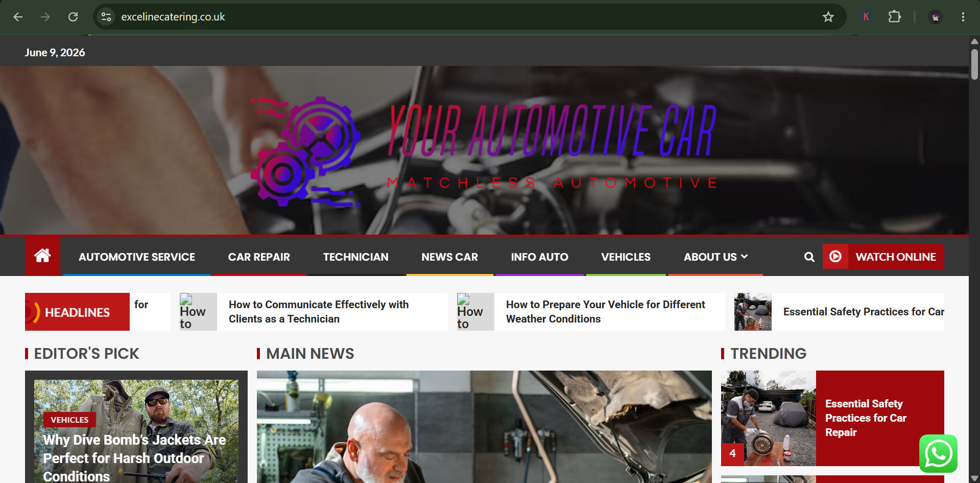The image size is (980, 483).
Task: Open headline about preparing vehicle for weather
Action: point(606,312)
